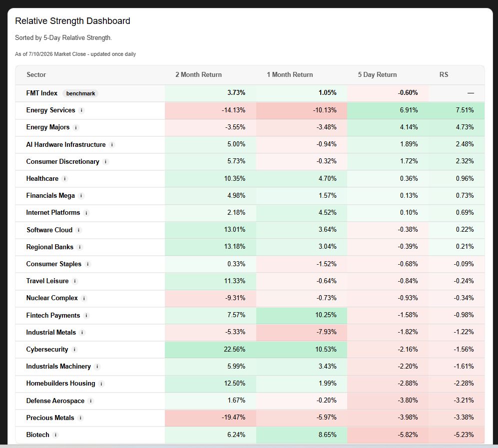Select Consumer Discretionary sector name

(62, 162)
